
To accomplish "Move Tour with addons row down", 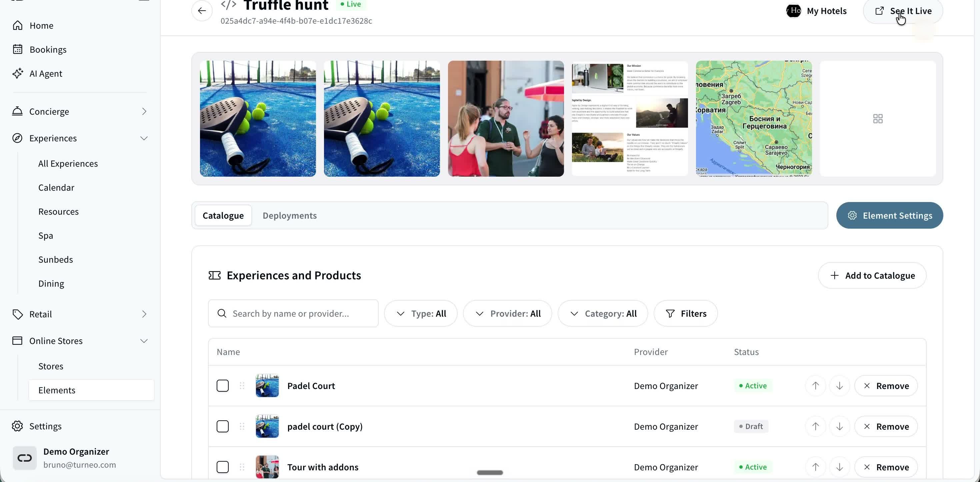I will coord(839,467).
